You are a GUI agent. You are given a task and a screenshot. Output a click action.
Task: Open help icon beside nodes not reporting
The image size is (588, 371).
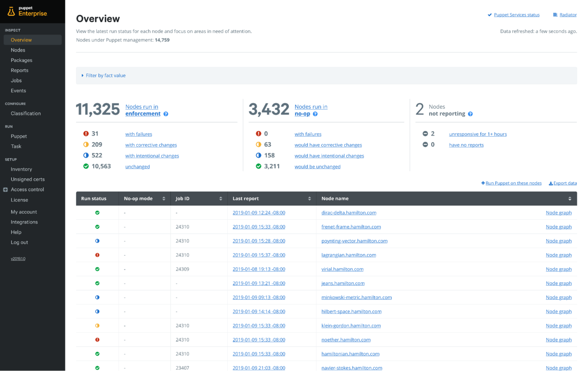[x=470, y=114]
